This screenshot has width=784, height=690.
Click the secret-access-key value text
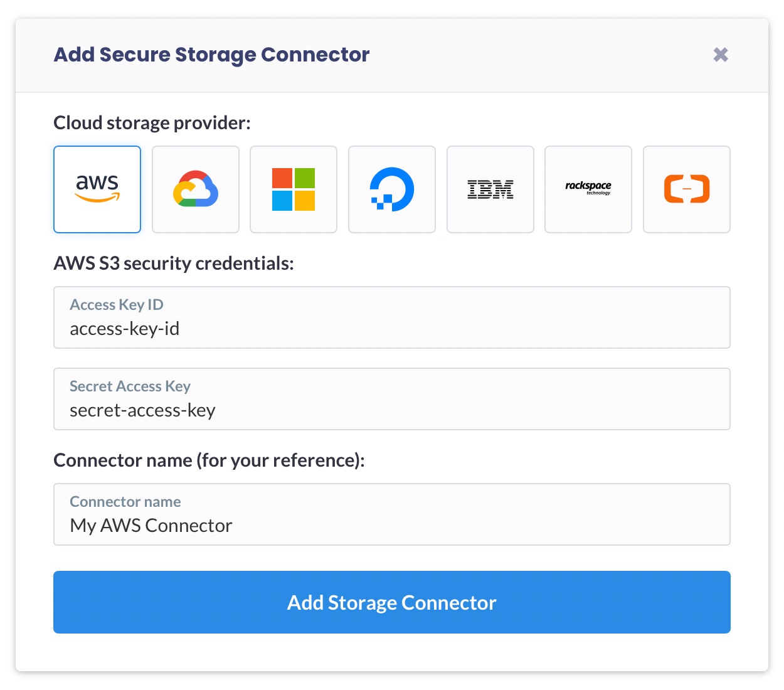point(142,411)
